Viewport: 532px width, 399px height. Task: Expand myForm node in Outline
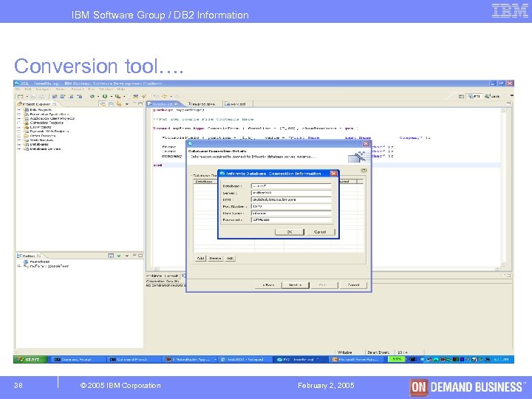click(x=19, y=266)
